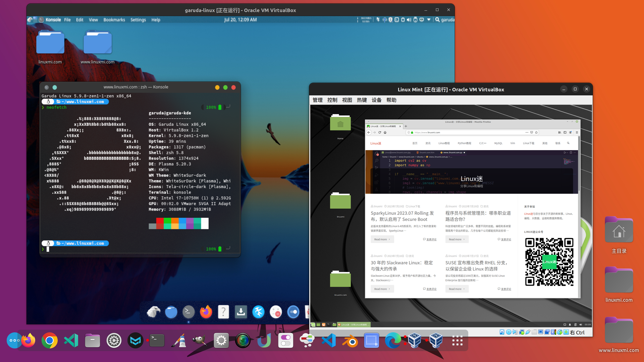Click the volume icon in Garuda's top panel
The image size is (644, 362).
[409, 20]
